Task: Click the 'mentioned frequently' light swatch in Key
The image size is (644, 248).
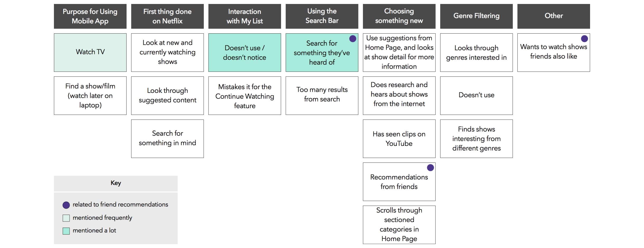Action: coord(66,218)
